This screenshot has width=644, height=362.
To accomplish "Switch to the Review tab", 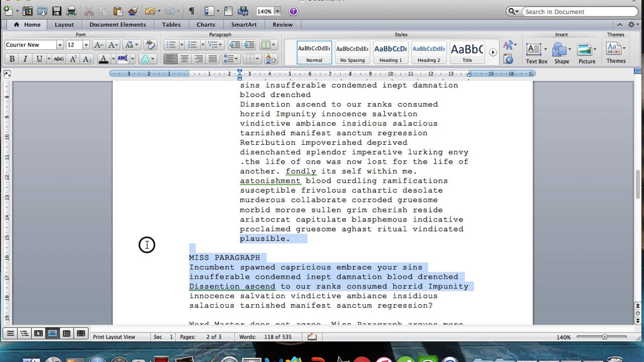I will pos(282,24).
